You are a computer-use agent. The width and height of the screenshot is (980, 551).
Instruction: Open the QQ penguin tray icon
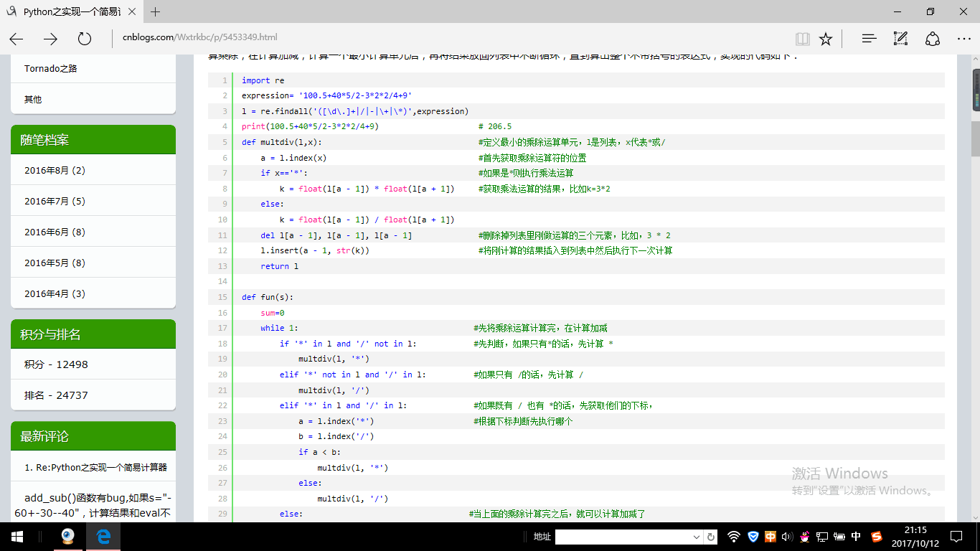click(805, 537)
